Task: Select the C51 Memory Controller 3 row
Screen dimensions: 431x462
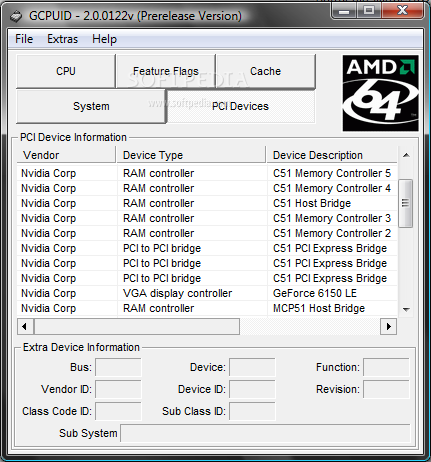Action: pyautogui.click(x=207, y=218)
